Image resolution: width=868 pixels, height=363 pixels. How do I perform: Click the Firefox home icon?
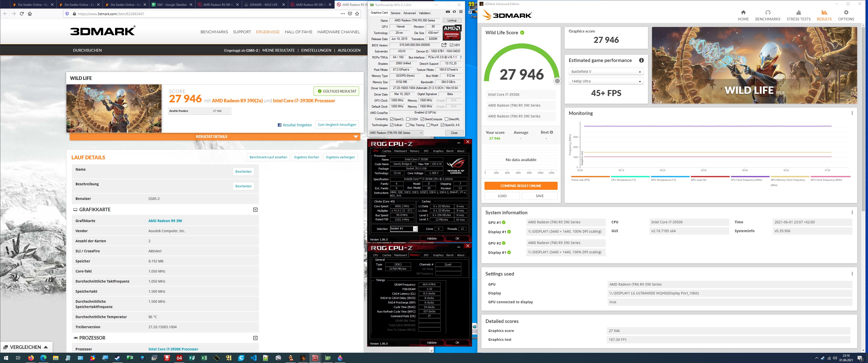30,14
